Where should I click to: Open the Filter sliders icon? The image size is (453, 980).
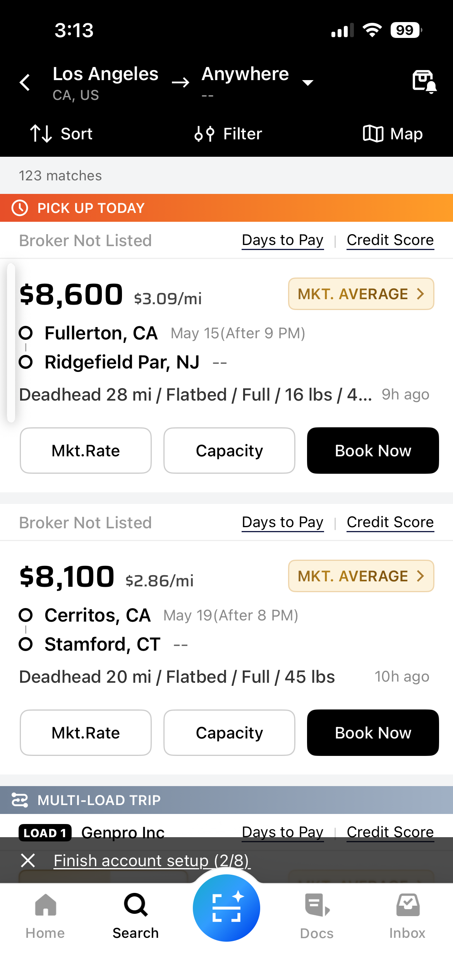[204, 134]
